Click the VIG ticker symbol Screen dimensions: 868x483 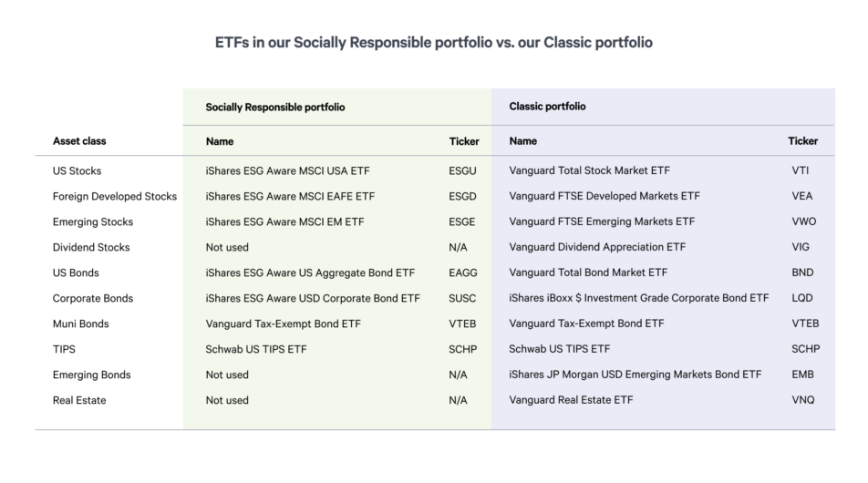click(x=801, y=247)
